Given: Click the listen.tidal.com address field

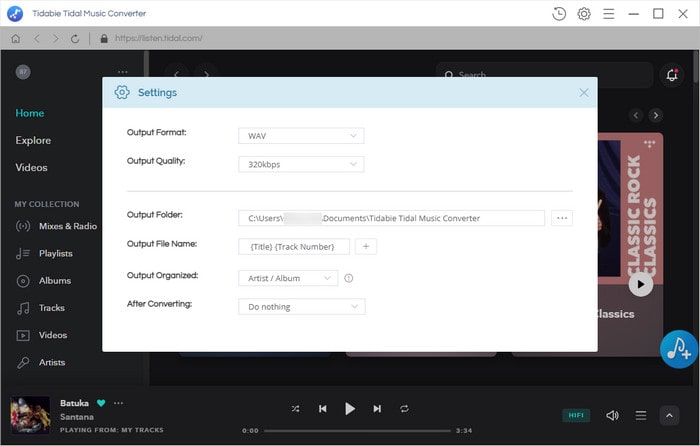Looking at the screenshot, I should pyautogui.click(x=158, y=38).
